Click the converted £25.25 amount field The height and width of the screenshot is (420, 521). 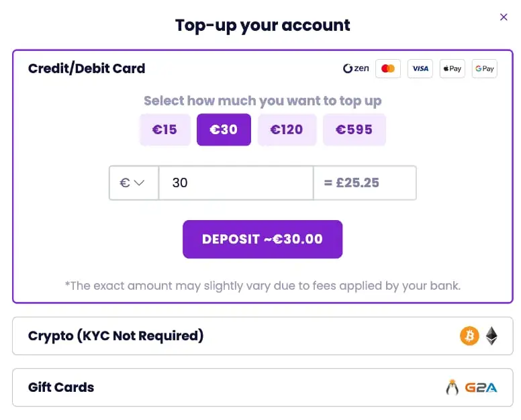click(x=365, y=182)
